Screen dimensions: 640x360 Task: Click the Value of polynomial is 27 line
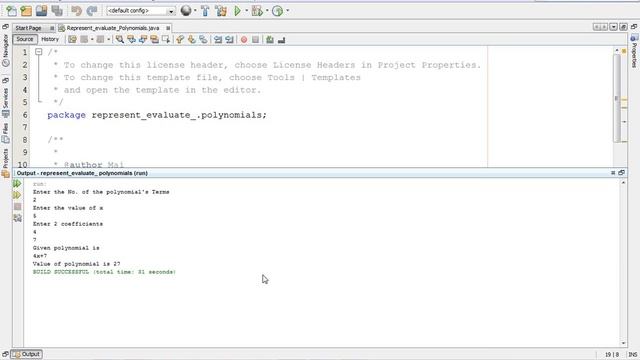coord(76,264)
